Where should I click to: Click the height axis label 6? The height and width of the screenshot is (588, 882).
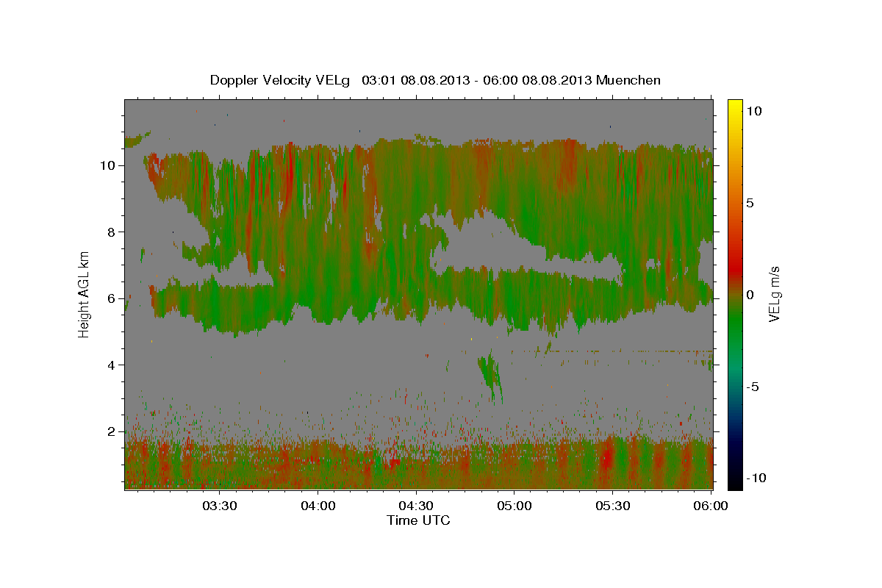coord(112,298)
